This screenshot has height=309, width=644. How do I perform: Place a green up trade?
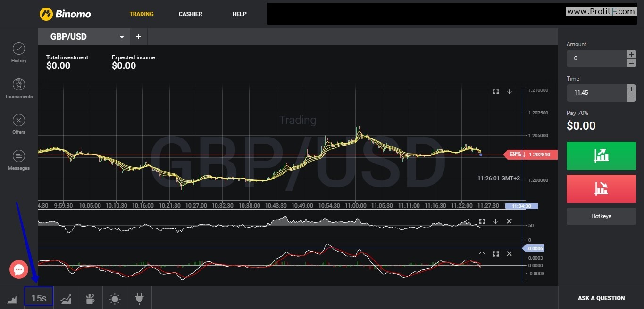601,156
